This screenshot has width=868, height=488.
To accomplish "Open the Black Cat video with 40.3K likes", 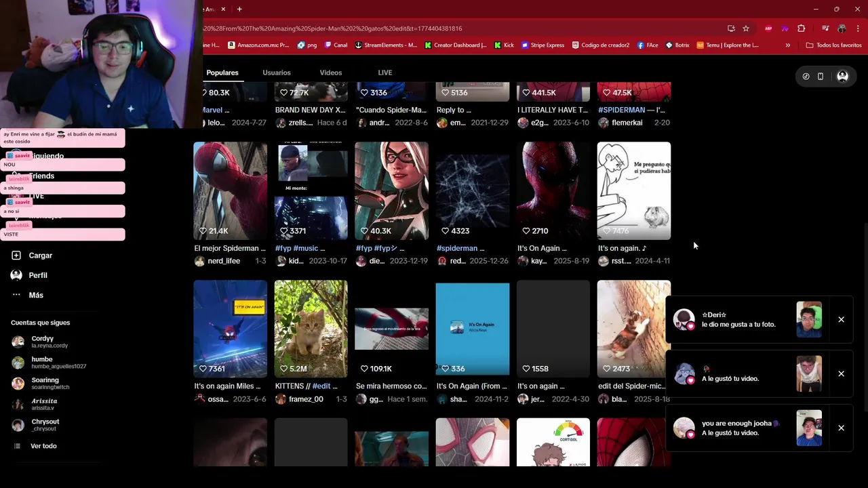I will coord(391,190).
